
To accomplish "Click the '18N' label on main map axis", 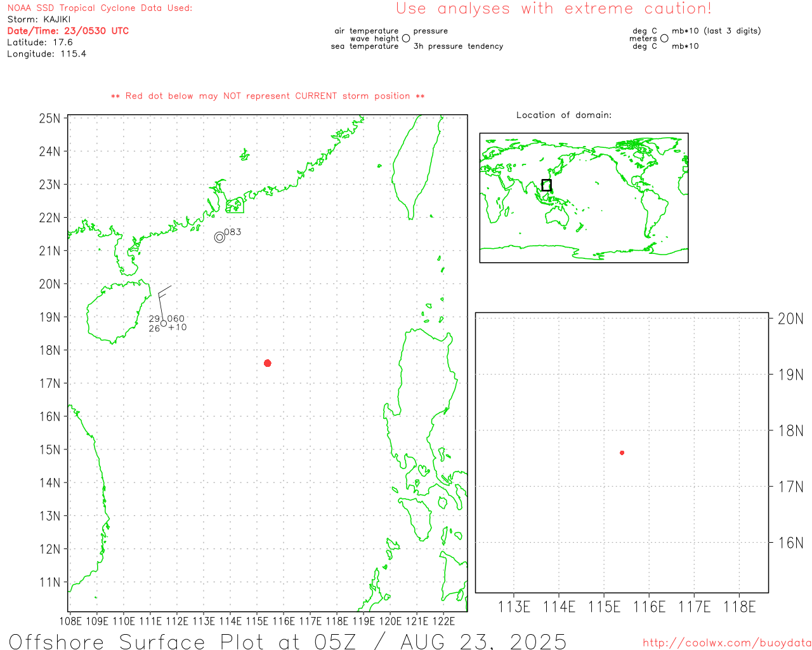I will pyautogui.click(x=49, y=350).
